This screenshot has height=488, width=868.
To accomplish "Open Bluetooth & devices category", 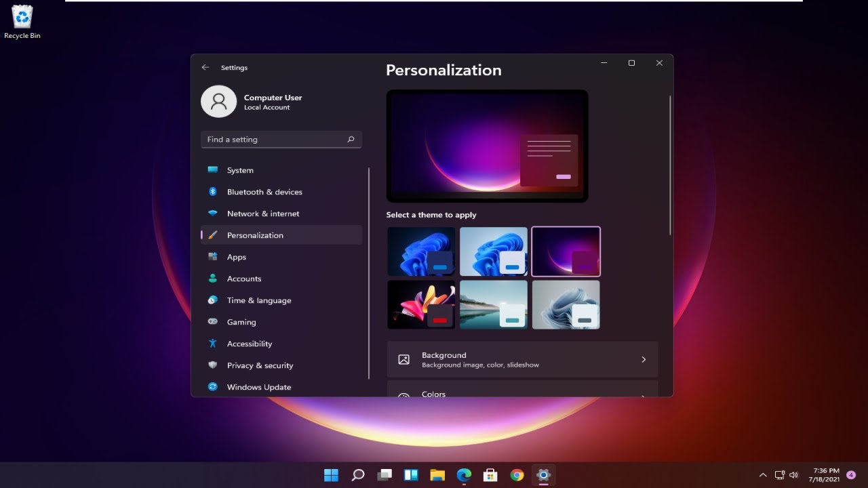I will coord(281,192).
